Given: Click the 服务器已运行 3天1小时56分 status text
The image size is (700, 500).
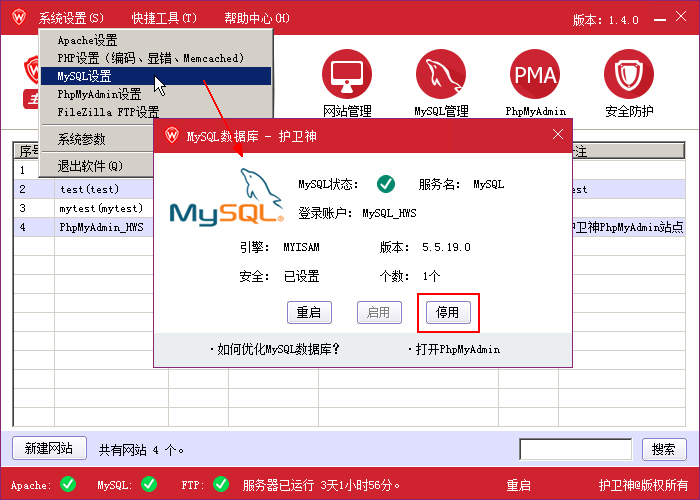Looking at the screenshot, I should click(x=321, y=485).
